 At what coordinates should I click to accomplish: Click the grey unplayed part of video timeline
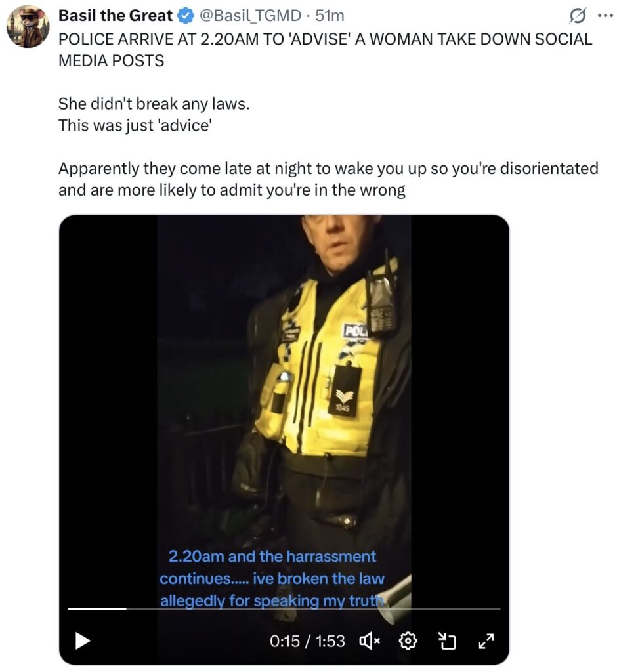click(314, 608)
